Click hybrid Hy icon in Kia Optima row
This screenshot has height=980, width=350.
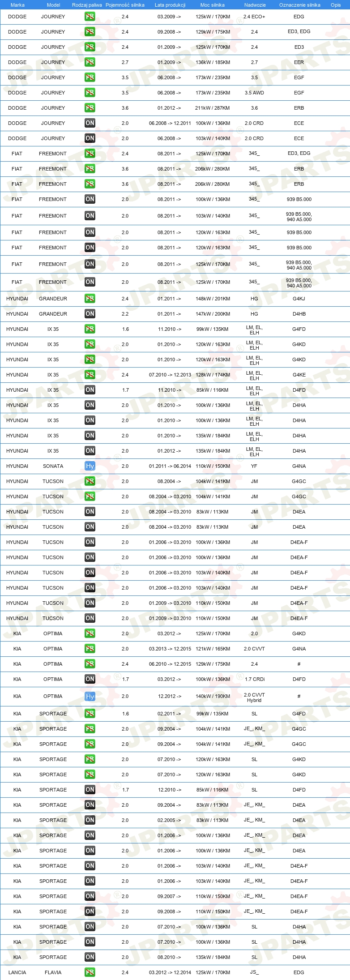(x=90, y=697)
